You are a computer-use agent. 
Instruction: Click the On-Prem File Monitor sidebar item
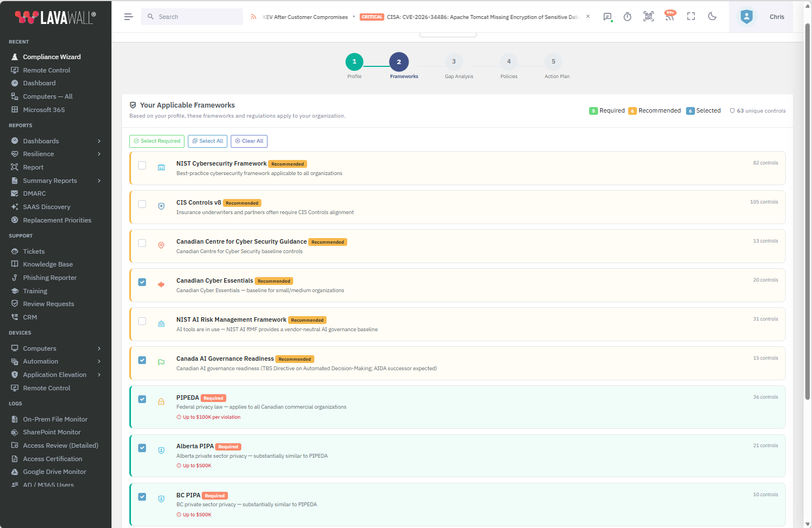pos(55,419)
